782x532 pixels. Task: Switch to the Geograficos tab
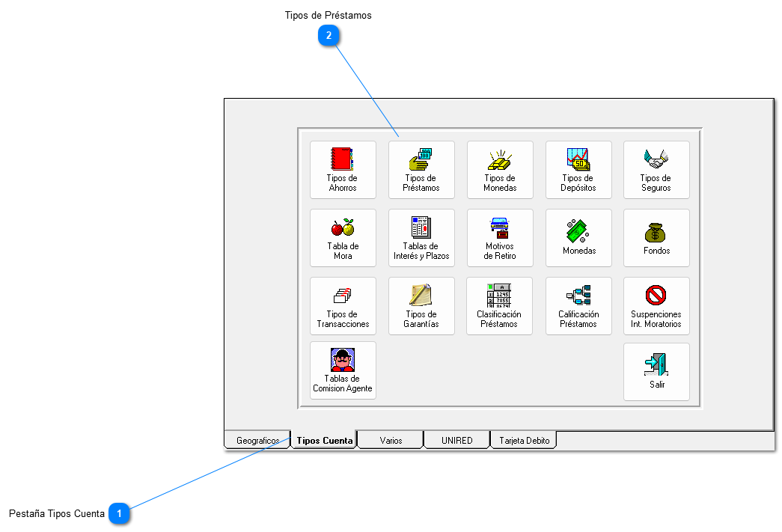257,441
